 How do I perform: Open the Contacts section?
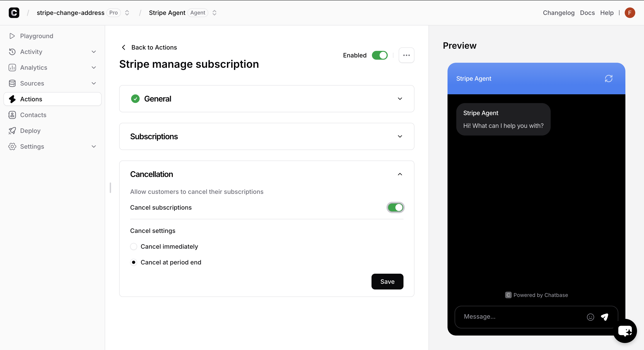tap(33, 115)
